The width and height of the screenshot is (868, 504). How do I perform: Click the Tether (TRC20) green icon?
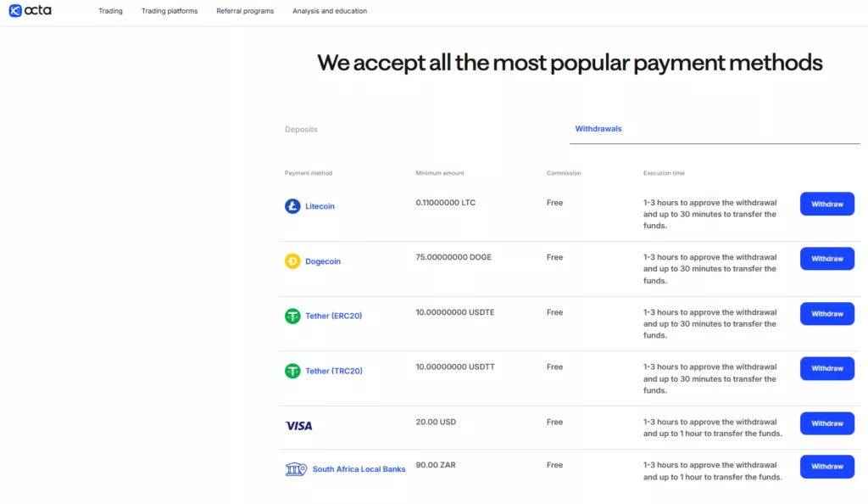coord(292,371)
